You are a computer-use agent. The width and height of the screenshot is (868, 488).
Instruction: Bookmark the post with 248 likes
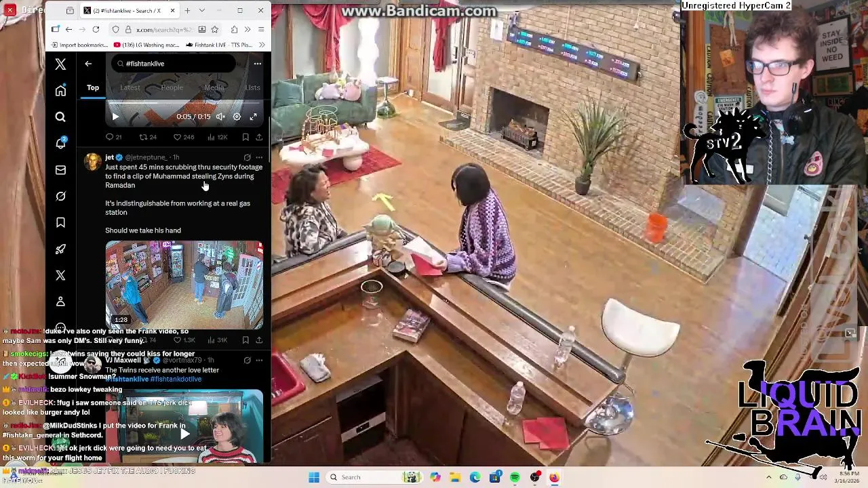point(245,137)
